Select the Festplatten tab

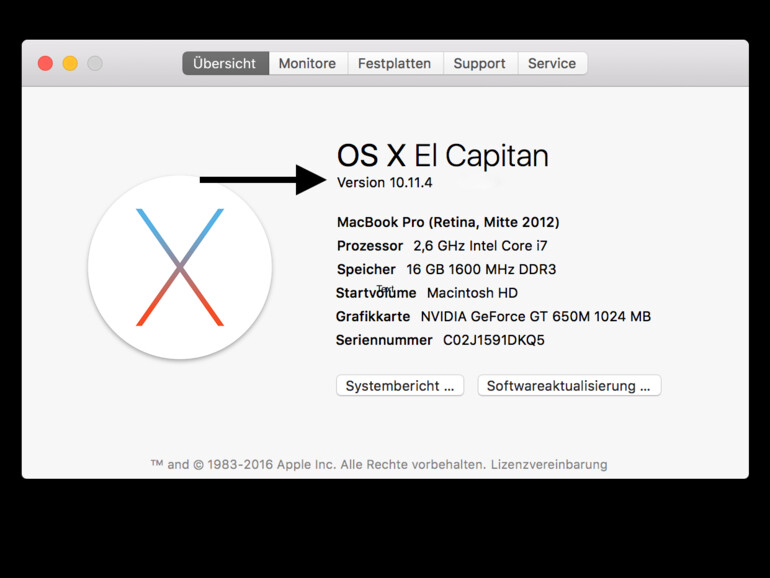click(395, 63)
